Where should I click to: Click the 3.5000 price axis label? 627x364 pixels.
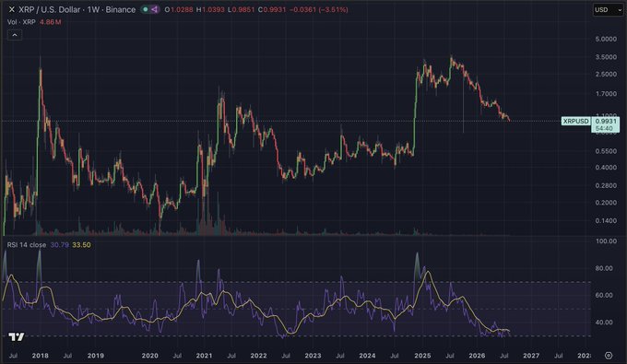coord(606,57)
